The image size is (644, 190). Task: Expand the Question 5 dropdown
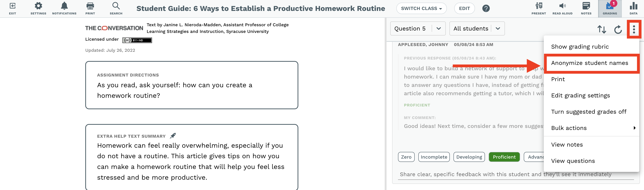pos(418,28)
